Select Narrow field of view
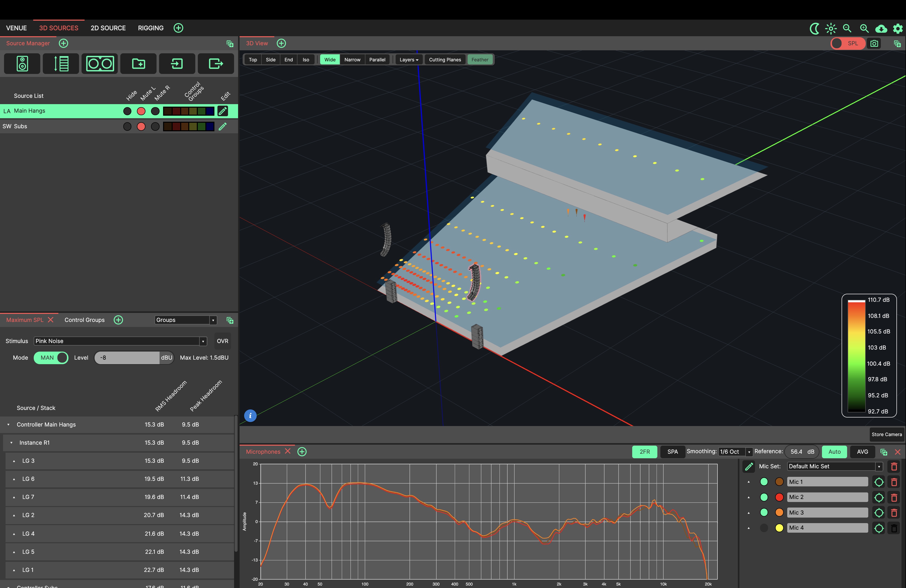906x588 pixels. pos(352,60)
